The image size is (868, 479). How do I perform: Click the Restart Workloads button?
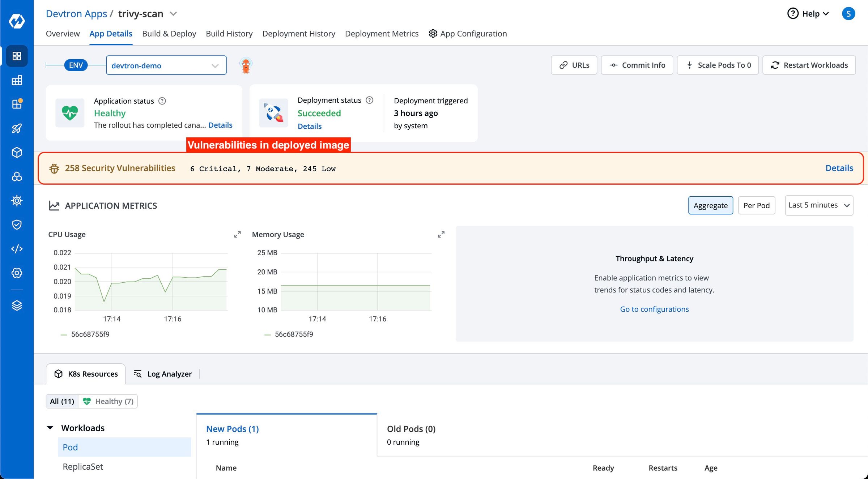click(809, 65)
